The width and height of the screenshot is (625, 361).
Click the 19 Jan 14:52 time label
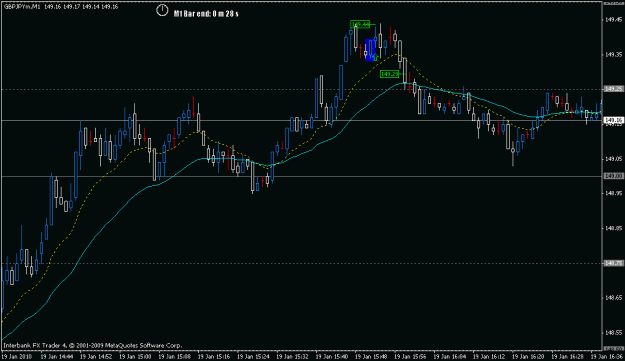[x=96, y=356]
